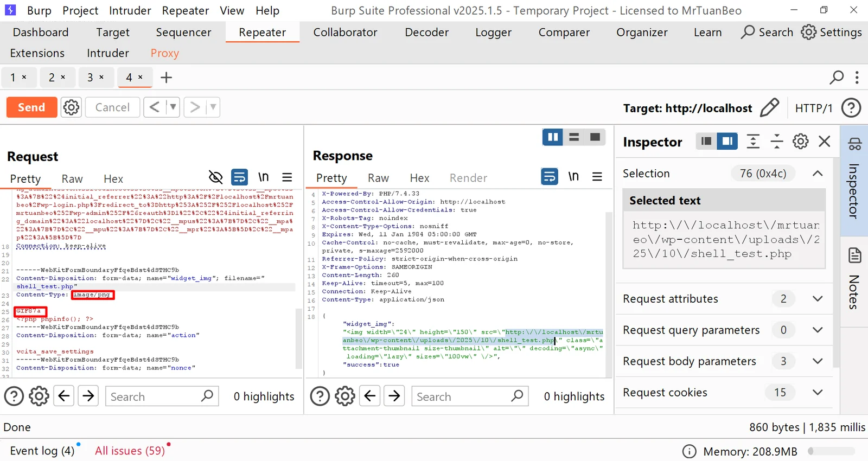Screen dimensions: 868x461
Task: Open HTTP/1 protocol selector
Action: point(814,108)
